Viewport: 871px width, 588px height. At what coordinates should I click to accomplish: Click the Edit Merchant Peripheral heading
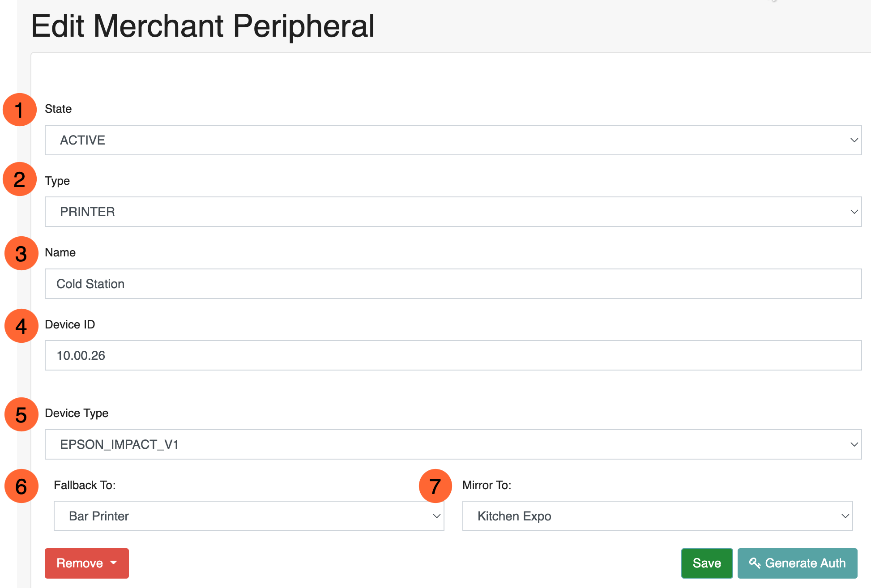click(203, 26)
